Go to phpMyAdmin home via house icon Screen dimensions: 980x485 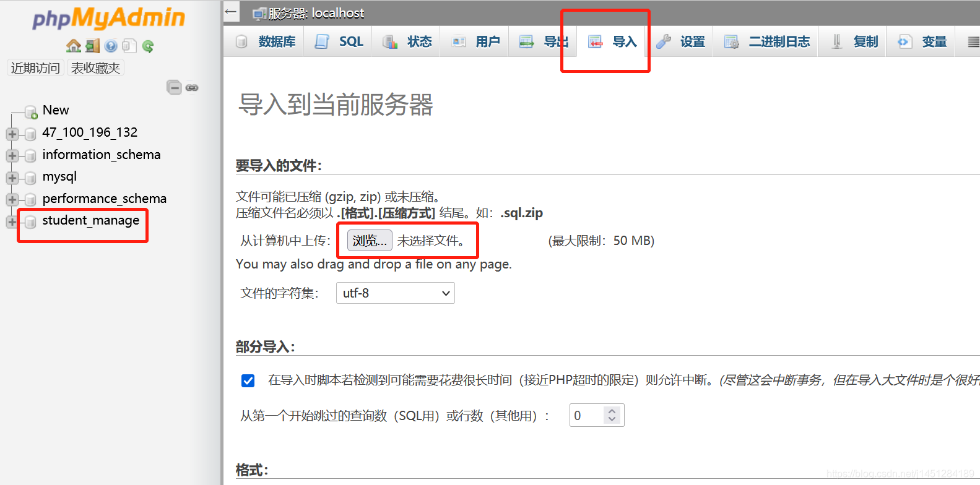pos(74,46)
